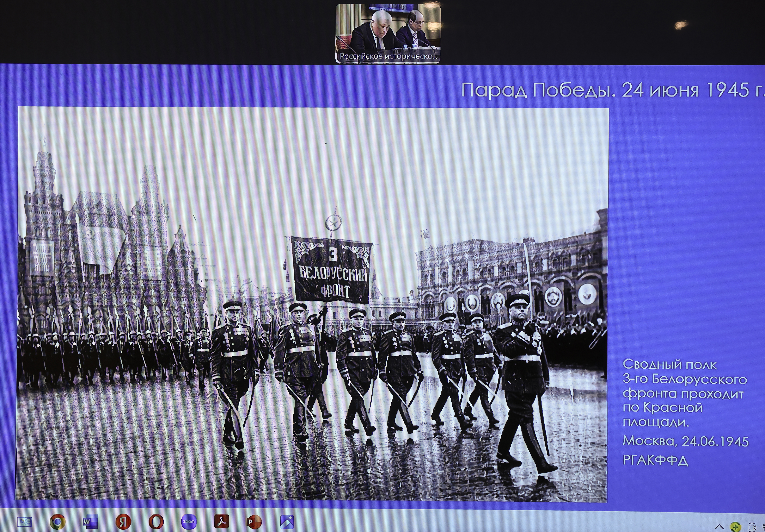Click the leftmost slide-card taskbar icon
Screen dimensions: 765x532
click(24, 522)
